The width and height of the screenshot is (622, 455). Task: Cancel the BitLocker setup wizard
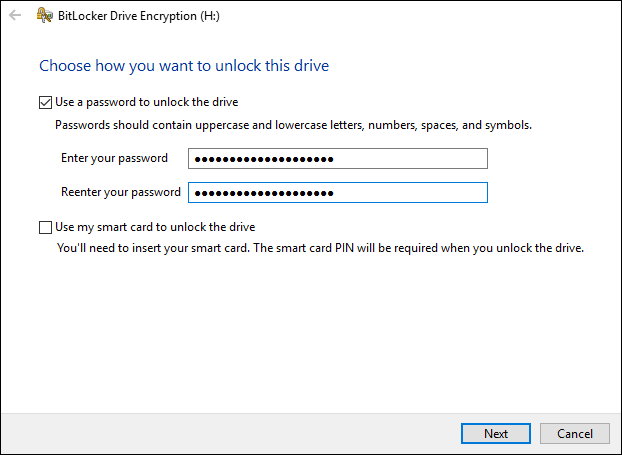[x=574, y=433]
